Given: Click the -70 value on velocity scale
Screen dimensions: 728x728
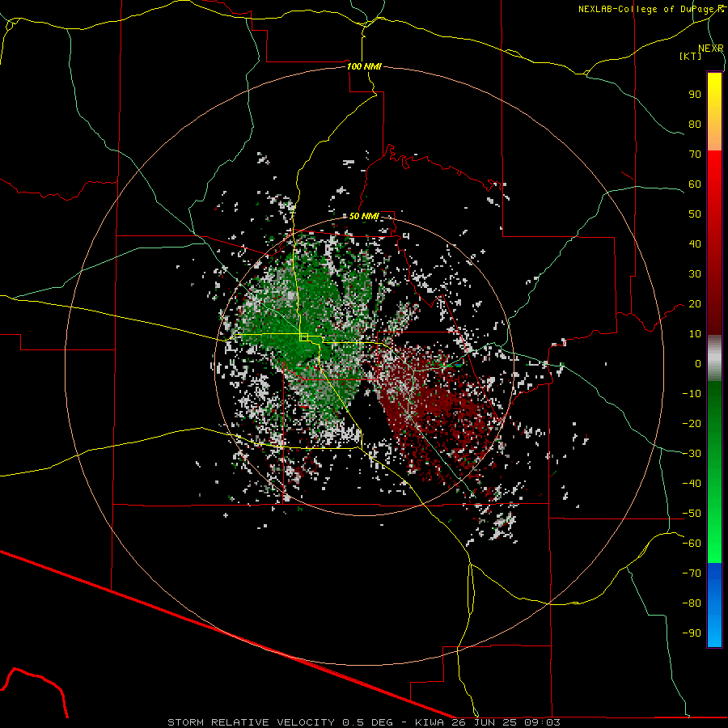Looking at the screenshot, I should pos(692,574).
